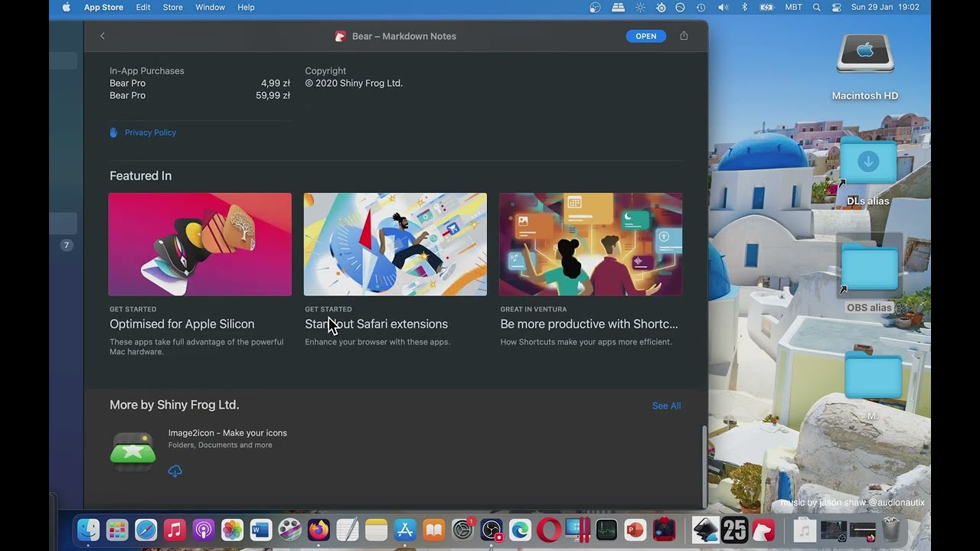Download Image2icon using the cloud icon

pos(175,471)
